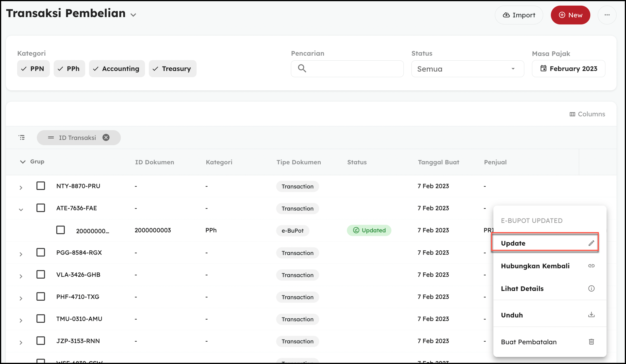Remove the ID Transaksi grouping chip
The image size is (626, 364).
106,138
